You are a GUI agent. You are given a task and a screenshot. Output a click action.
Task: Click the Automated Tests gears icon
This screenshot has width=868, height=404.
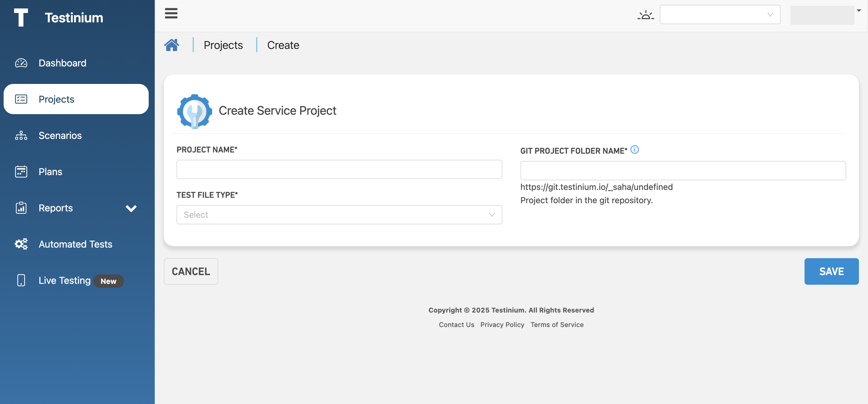tap(21, 244)
